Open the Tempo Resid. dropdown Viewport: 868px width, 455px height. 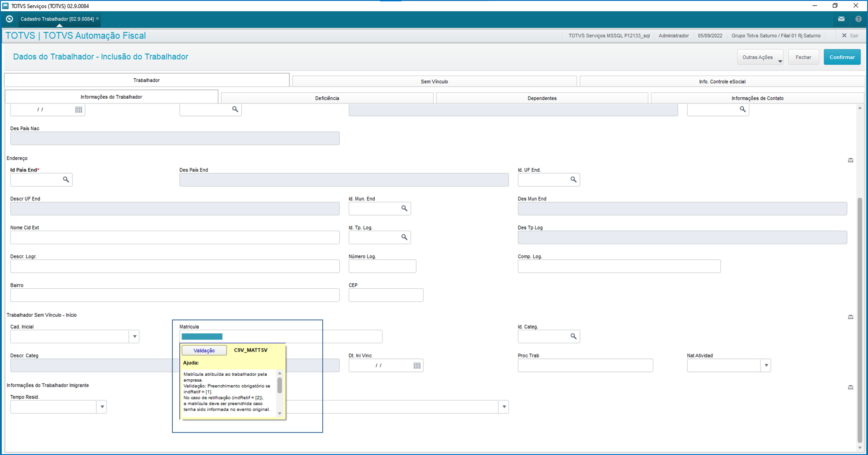(102, 407)
